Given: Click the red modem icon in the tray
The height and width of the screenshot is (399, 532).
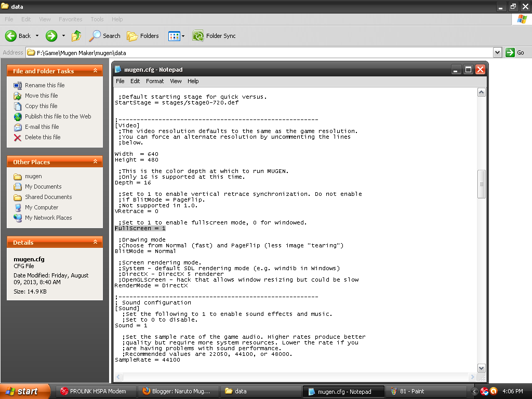Looking at the screenshot, I should [x=484, y=391].
